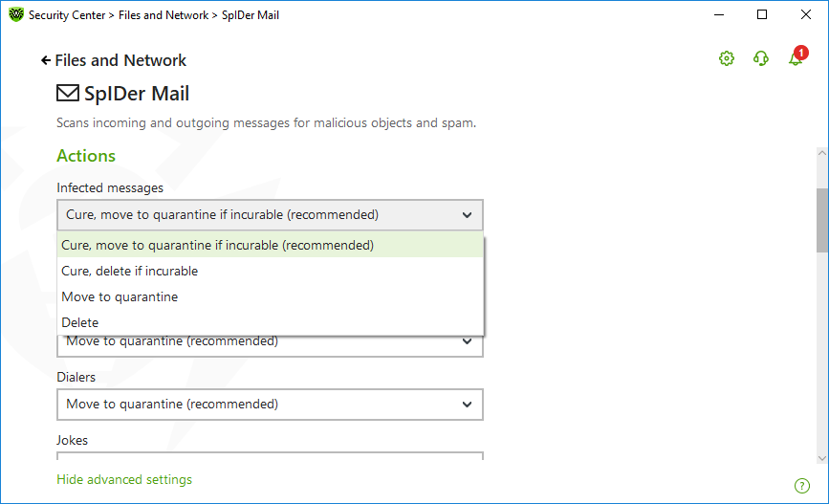The image size is (829, 504).
Task: Click Dr.Web spider logo in title bar
Action: point(15,15)
